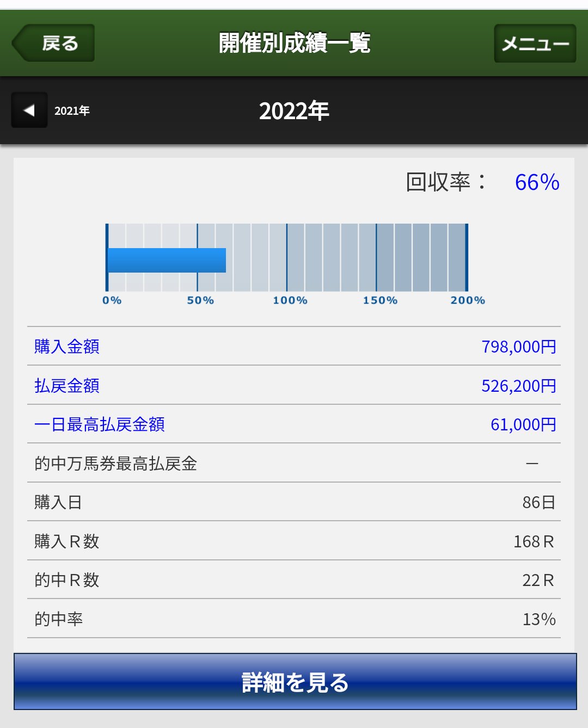The height and width of the screenshot is (728, 588).
Task: Click the 50% mark on chart axis
Action: 200,300
